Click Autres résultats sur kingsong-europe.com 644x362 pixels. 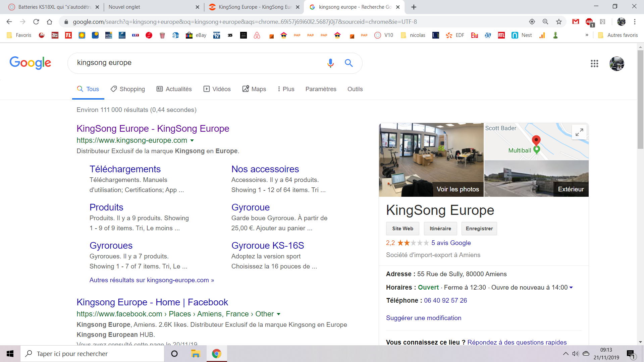coord(152,280)
